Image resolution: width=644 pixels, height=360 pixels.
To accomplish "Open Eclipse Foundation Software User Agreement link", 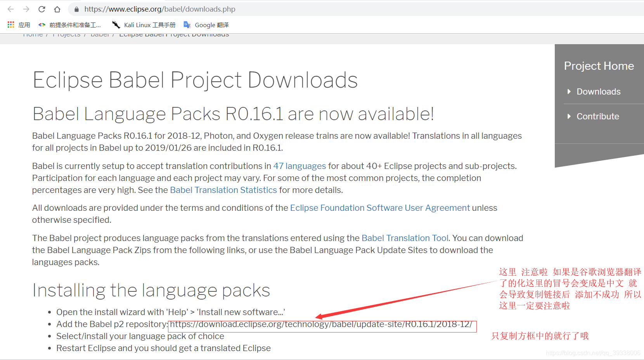I will point(380,208).
